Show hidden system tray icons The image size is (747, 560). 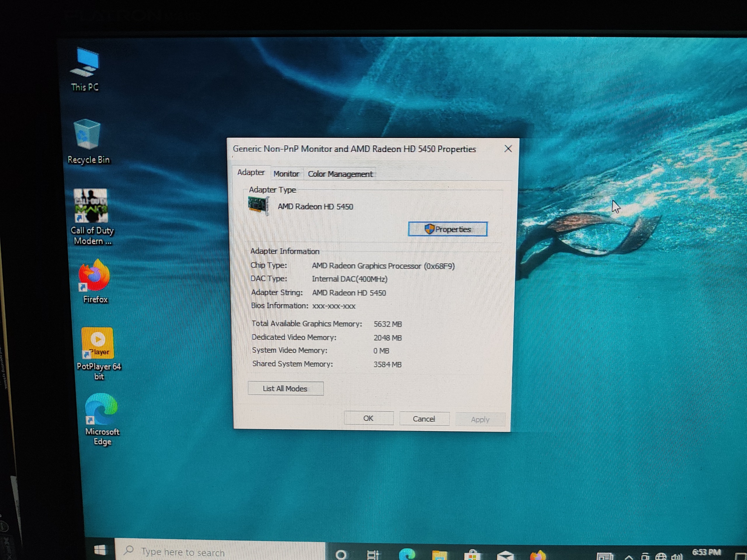click(x=629, y=557)
